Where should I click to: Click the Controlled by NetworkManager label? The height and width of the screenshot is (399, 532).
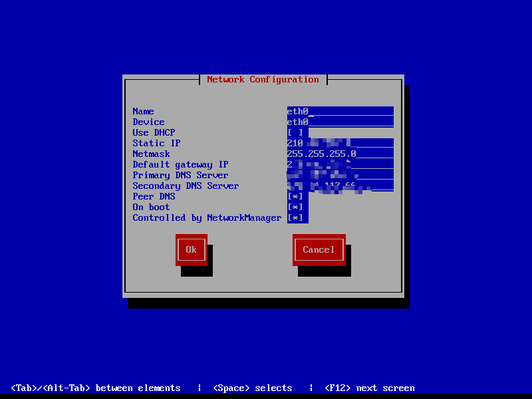(x=207, y=218)
